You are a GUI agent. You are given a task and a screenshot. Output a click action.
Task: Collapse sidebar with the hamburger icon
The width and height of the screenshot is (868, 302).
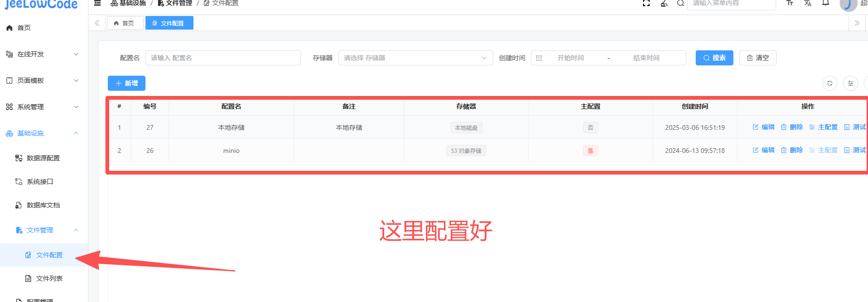pyautogui.click(x=97, y=3)
